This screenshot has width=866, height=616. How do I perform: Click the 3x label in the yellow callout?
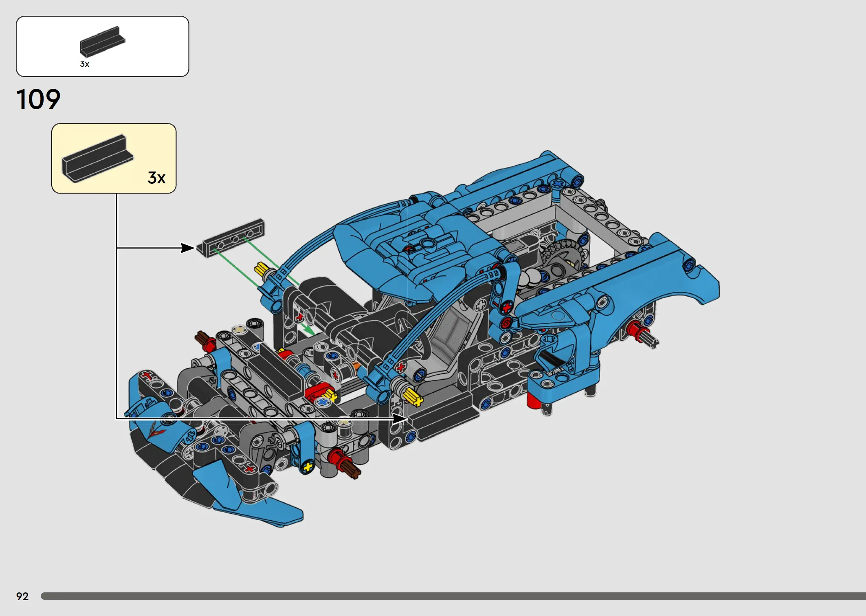[156, 178]
